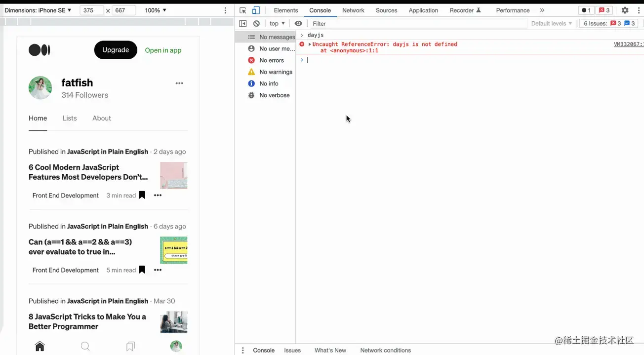This screenshot has height=355, width=644.
Task: Click the fatfish profile avatar
Action: pyautogui.click(x=40, y=88)
